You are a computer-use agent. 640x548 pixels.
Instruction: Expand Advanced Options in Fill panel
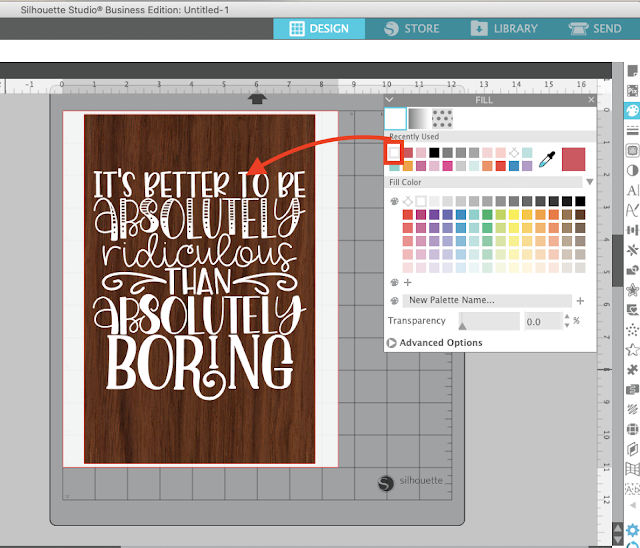point(435,343)
